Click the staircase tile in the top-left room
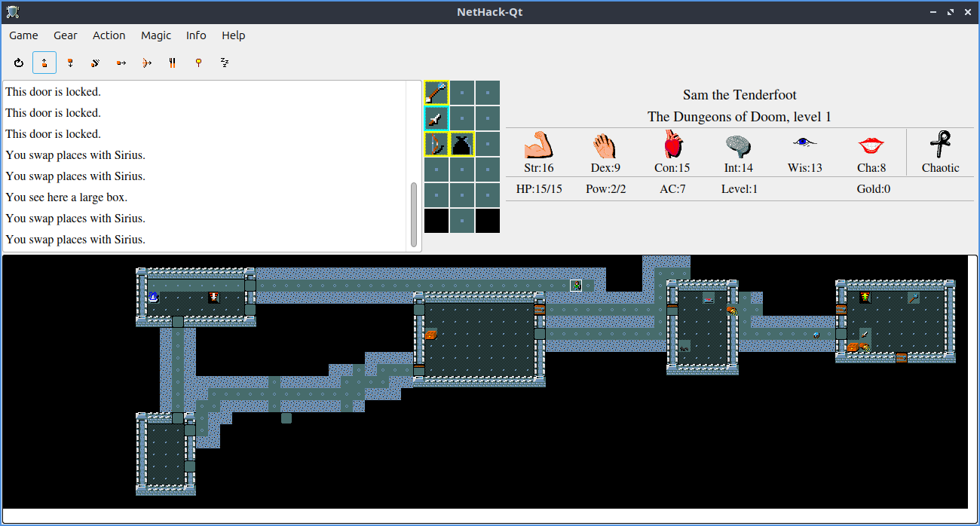Screen dimensions: 980x526 (x=213, y=298)
